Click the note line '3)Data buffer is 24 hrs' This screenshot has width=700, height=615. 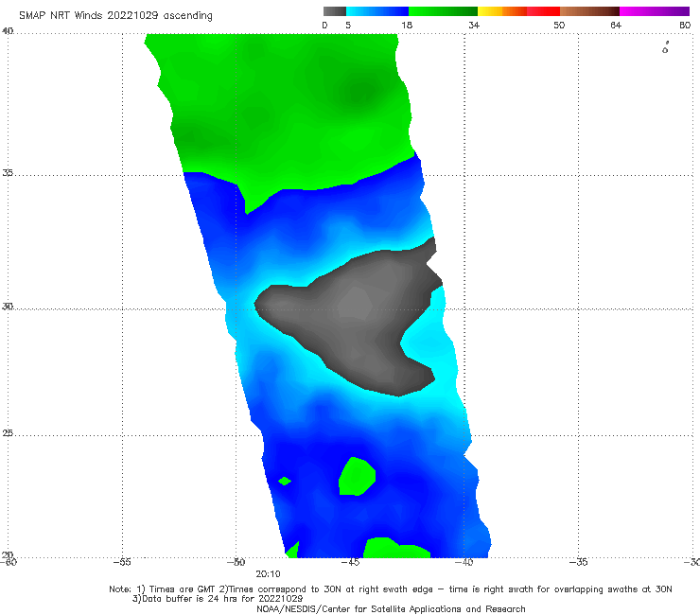[x=218, y=599]
